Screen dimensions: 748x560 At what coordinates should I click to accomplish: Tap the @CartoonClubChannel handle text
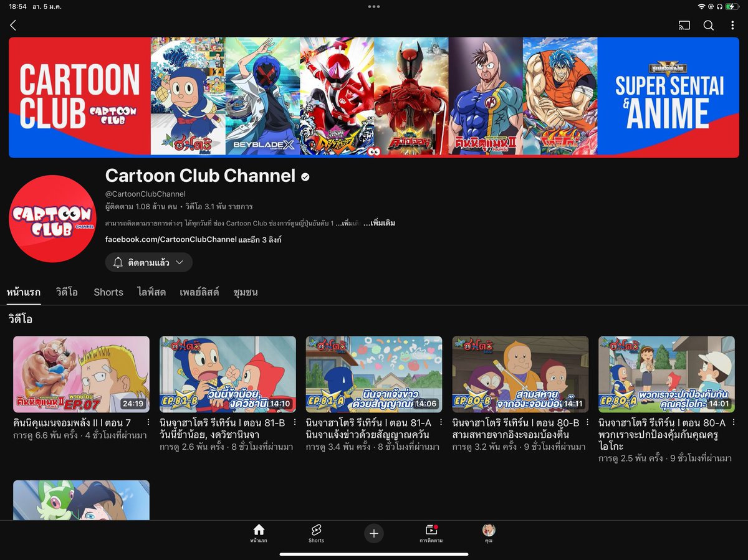click(145, 194)
